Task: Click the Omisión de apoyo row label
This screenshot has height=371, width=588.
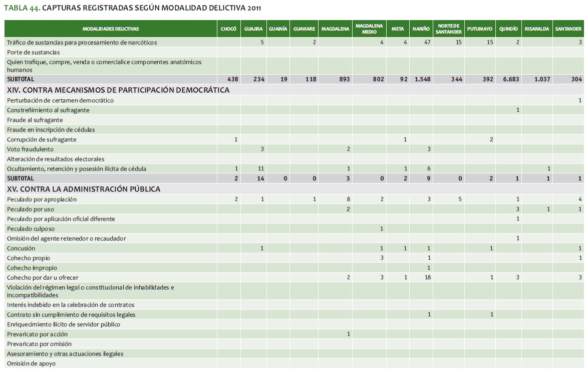Action: pos(31,363)
